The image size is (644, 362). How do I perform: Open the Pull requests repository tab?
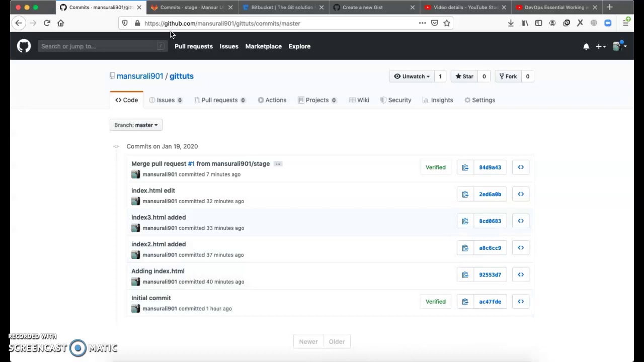coord(219,100)
